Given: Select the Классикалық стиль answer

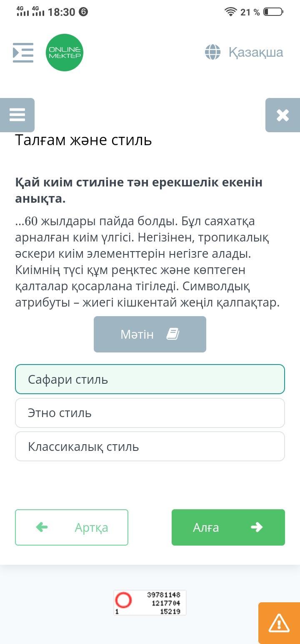Looking at the screenshot, I should 150,446.
